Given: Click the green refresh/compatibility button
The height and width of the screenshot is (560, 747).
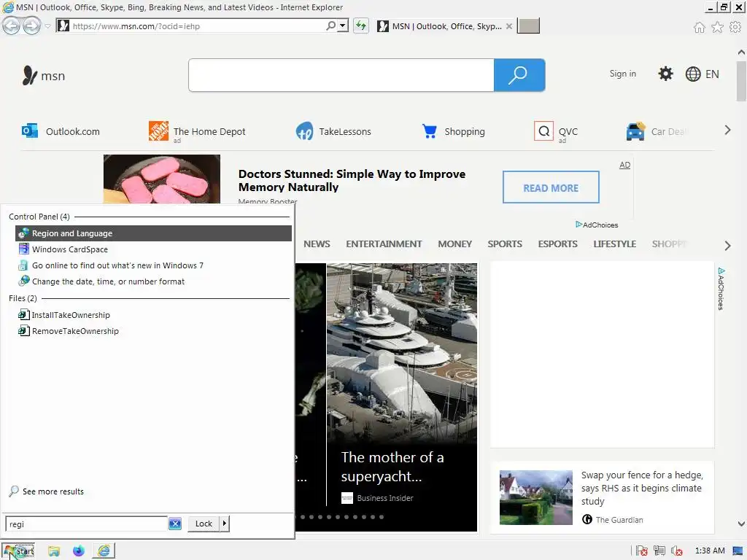Looking at the screenshot, I should pyautogui.click(x=361, y=26).
